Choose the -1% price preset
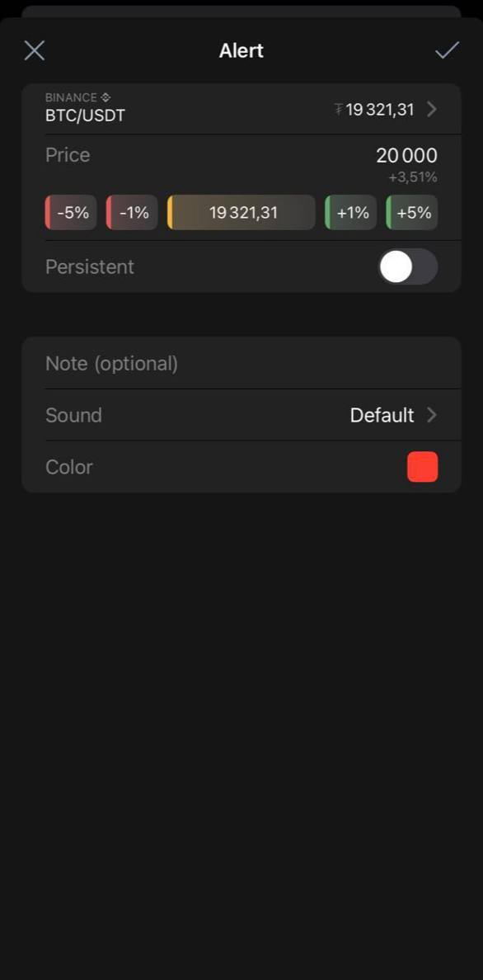This screenshot has height=980, width=483. click(x=132, y=213)
